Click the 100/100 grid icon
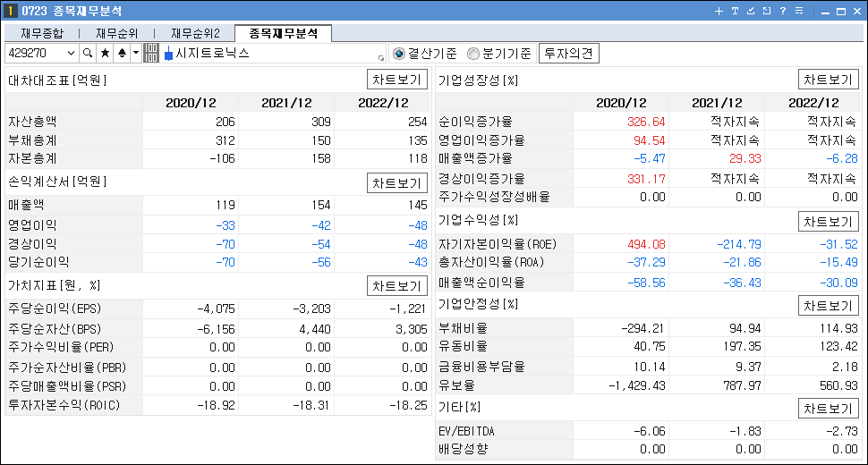The width and height of the screenshot is (868, 465). [150, 53]
